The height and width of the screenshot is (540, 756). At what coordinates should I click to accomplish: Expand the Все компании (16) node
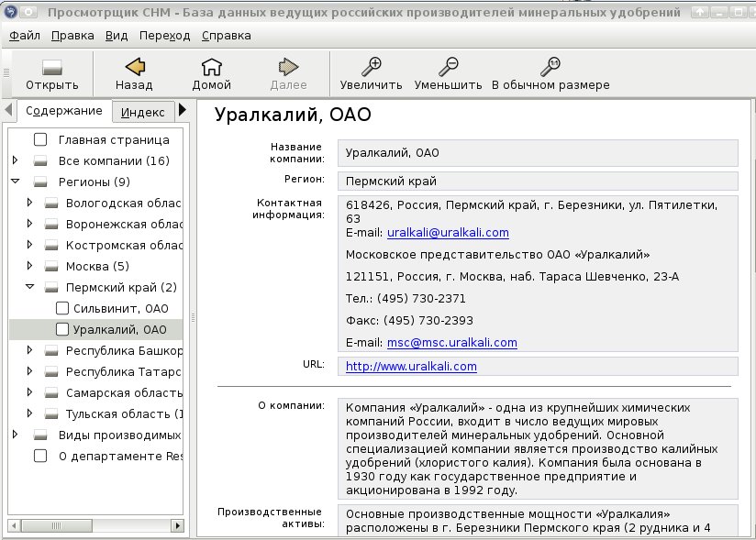pyautogui.click(x=15, y=160)
